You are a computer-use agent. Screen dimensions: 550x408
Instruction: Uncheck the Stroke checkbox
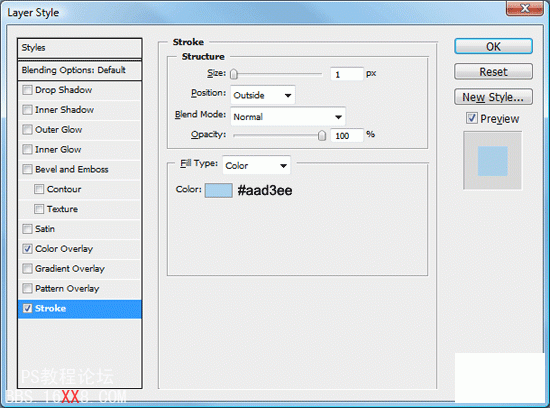click(27, 308)
